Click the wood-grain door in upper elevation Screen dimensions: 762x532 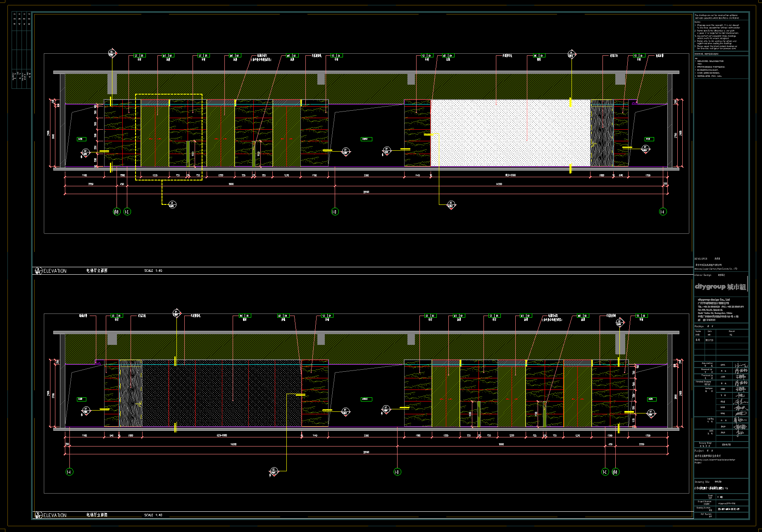tap(602, 133)
